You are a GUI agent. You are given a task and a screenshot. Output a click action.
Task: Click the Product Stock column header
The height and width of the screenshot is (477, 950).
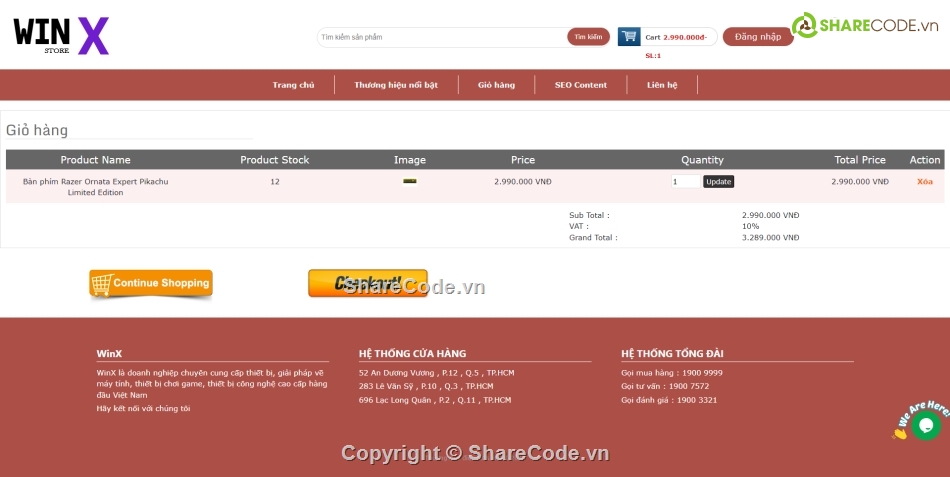click(274, 160)
